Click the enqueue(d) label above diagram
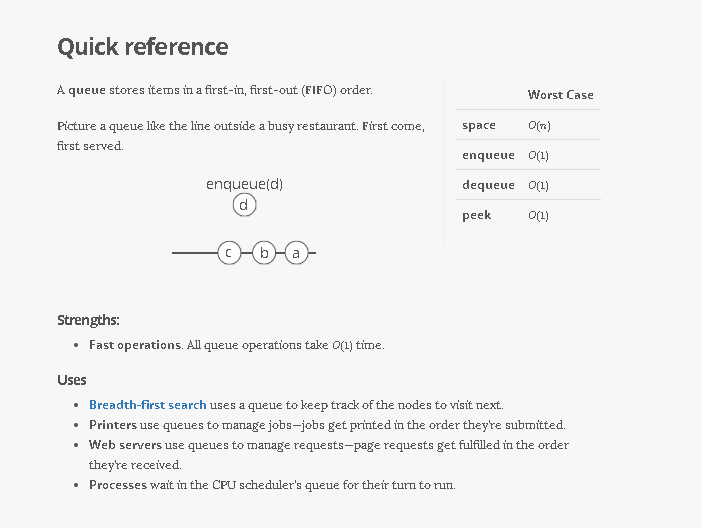This screenshot has width=701, height=528. point(244,184)
